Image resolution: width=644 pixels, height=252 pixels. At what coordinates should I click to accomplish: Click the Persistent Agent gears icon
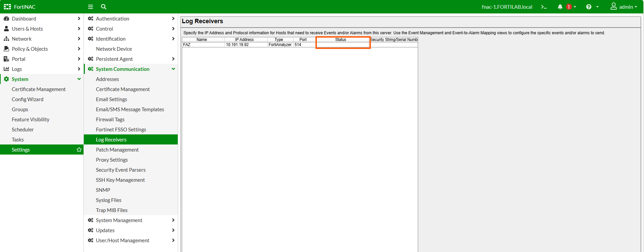click(x=91, y=59)
